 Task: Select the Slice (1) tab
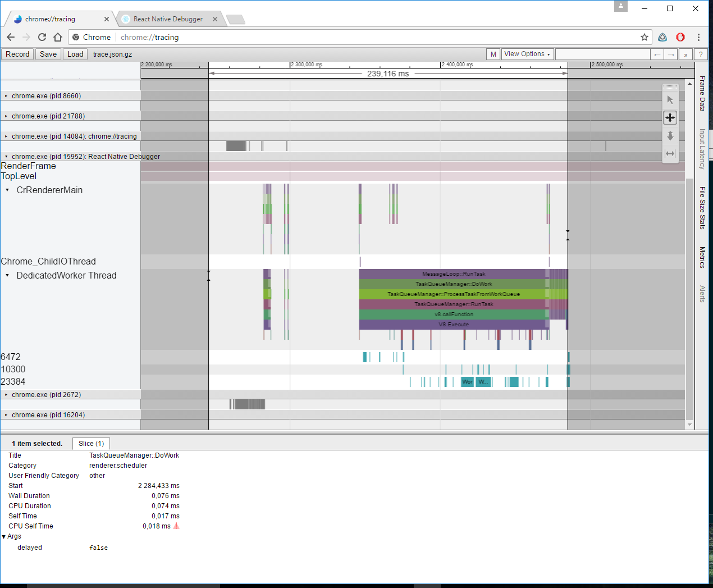pyautogui.click(x=92, y=444)
